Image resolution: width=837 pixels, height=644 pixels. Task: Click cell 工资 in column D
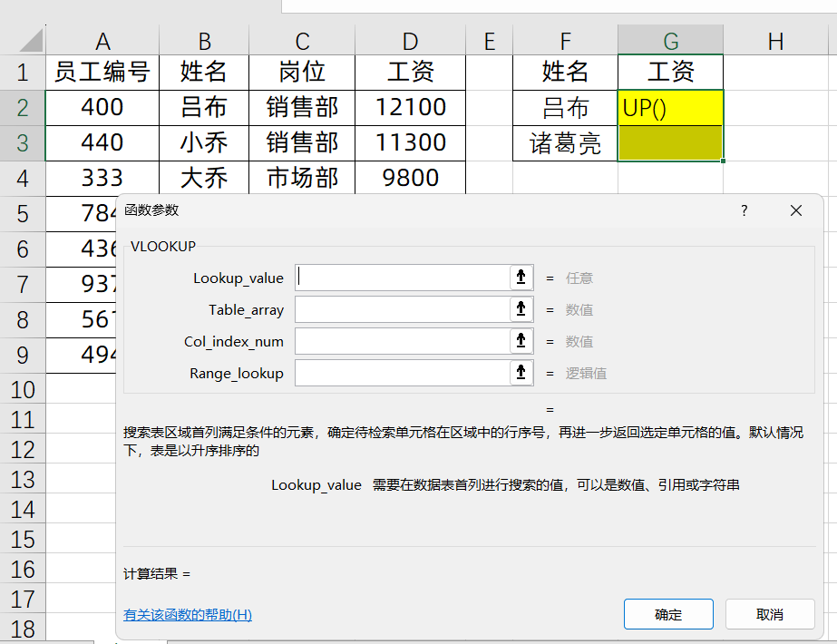pos(410,72)
